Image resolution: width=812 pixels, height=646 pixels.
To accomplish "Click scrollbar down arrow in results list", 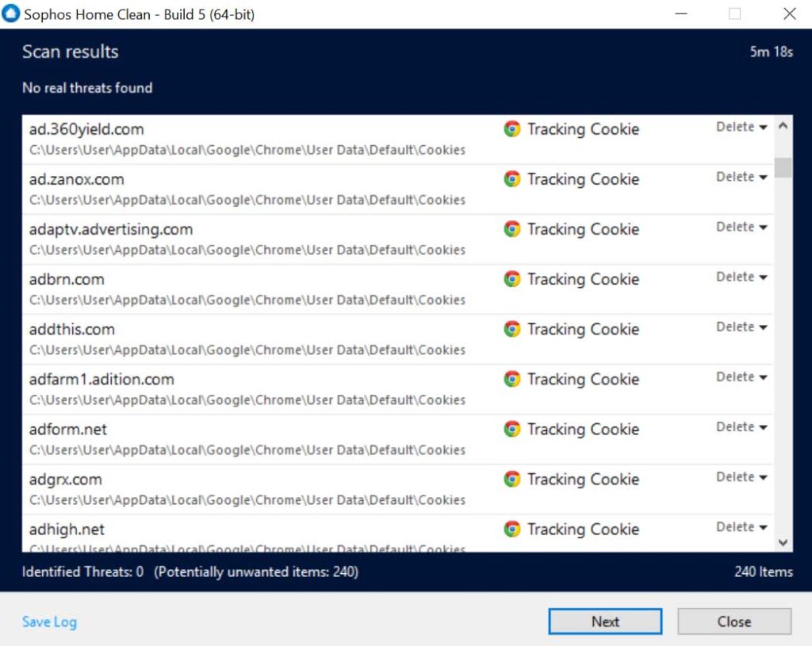I will [783, 542].
